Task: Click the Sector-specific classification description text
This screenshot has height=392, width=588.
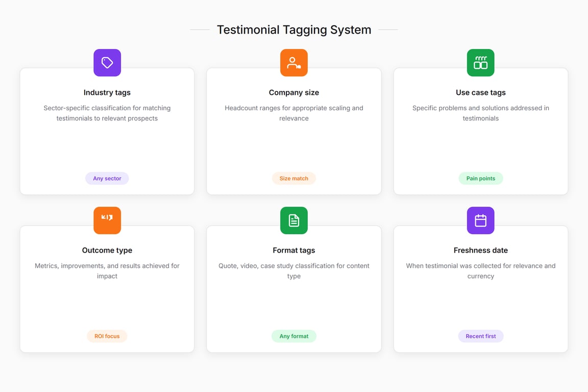Action: coord(107,113)
